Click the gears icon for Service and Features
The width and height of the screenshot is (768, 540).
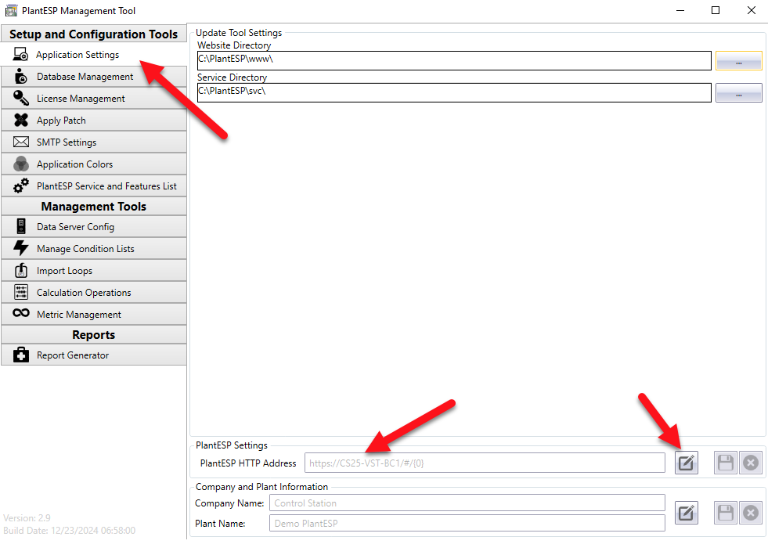21,186
